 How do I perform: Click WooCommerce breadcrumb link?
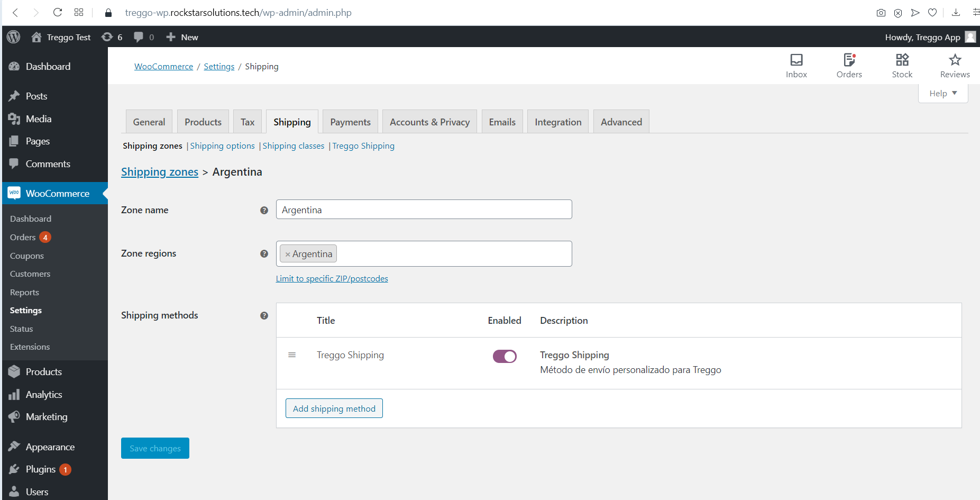coord(163,67)
